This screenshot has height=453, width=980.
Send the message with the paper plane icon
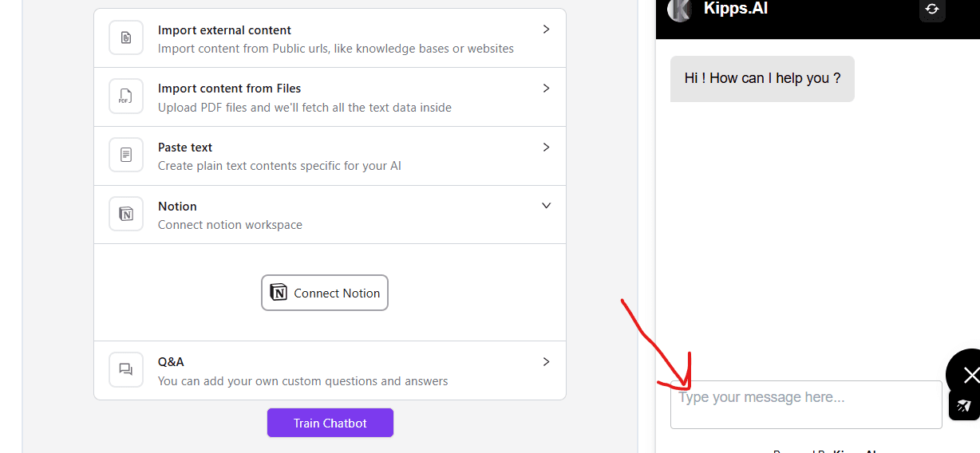tap(964, 405)
